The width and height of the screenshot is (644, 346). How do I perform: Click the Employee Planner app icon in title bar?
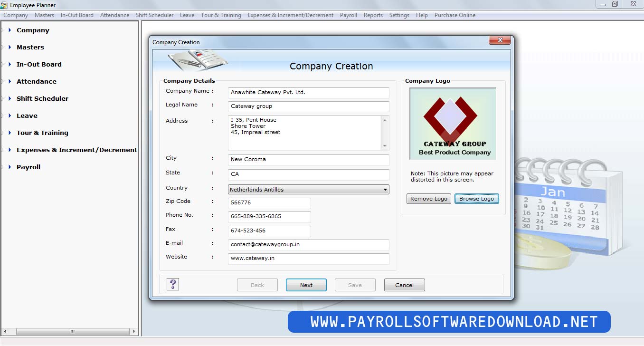4,5
